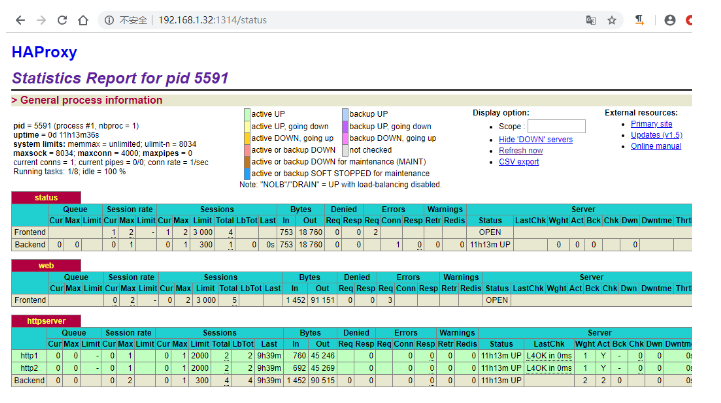Click the translate page icon
This screenshot has width=721, height=403.
click(x=591, y=20)
